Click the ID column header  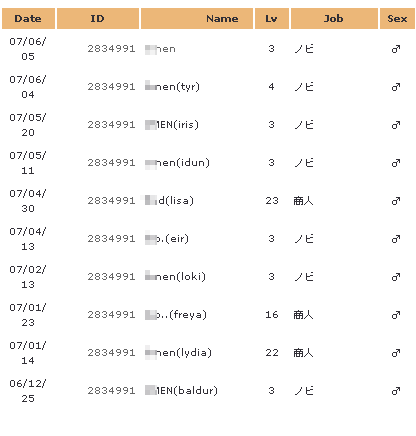(x=98, y=19)
